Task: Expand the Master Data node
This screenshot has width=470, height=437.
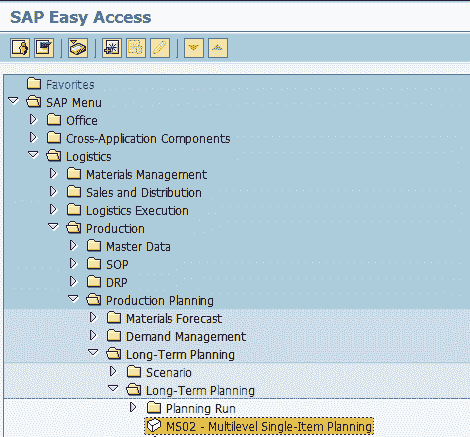Action: tap(73, 245)
